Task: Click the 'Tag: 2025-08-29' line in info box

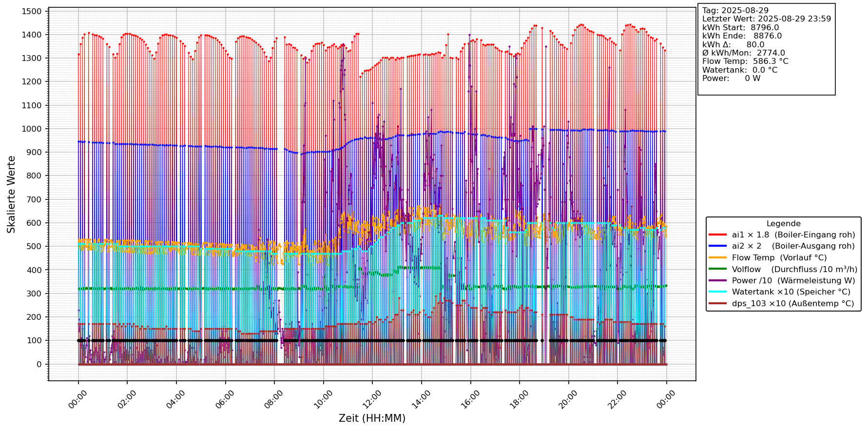Action: (735, 11)
